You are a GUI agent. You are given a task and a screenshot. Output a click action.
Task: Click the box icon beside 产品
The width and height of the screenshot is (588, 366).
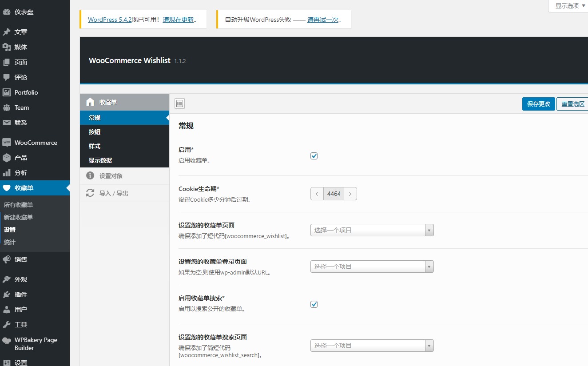[7, 158]
